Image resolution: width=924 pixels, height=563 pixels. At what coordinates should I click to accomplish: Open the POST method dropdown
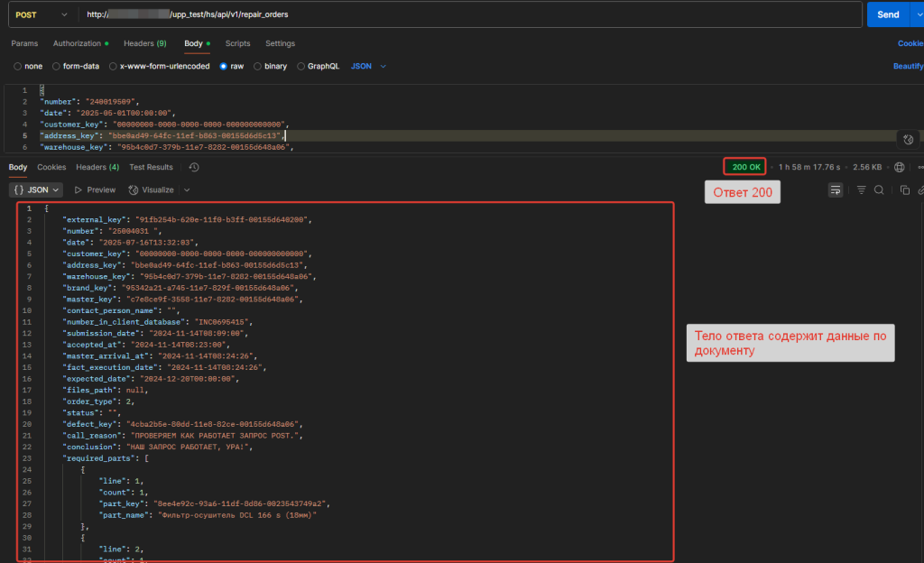click(x=41, y=15)
